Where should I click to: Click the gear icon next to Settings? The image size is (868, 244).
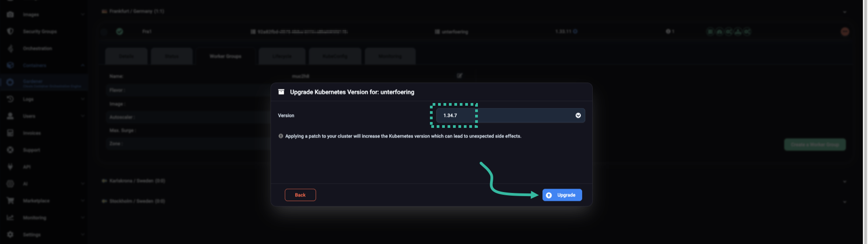[x=10, y=235]
